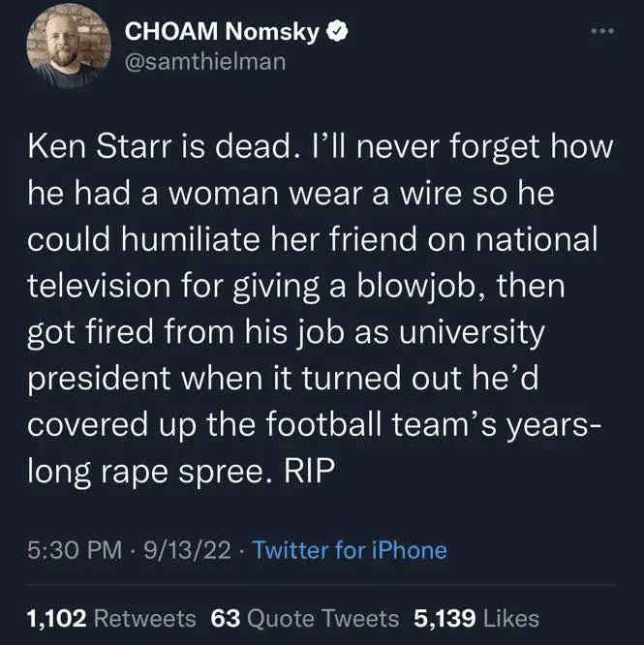This screenshot has width=644, height=645.
Task: Select the 1,102 retweet count
Action: coord(58,618)
